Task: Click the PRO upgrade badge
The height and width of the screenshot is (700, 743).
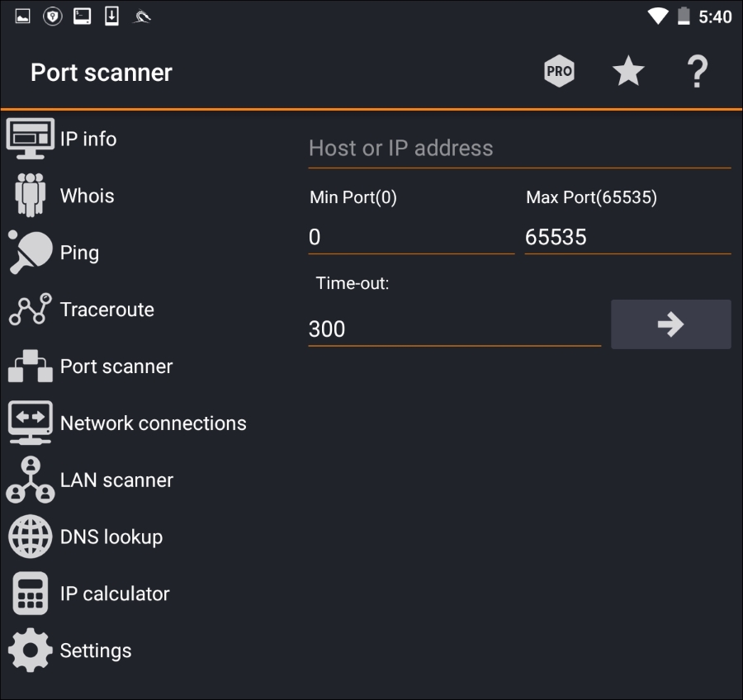Action: tap(558, 71)
